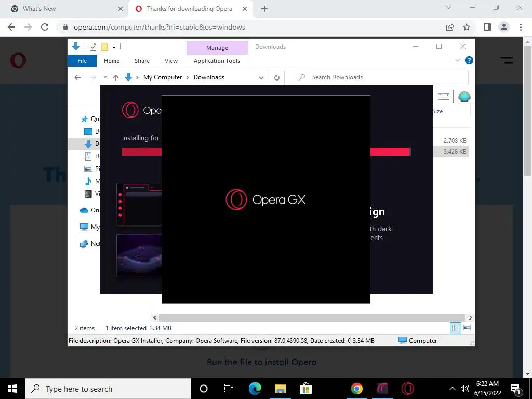This screenshot has width=532, height=399.
Task: Click My Computer breadcrumb
Action: click(163, 77)
